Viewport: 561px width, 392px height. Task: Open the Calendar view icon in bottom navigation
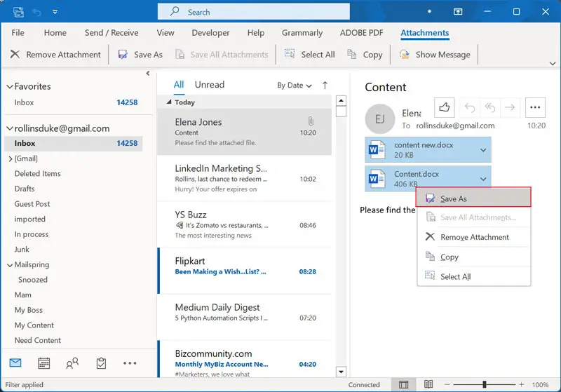[x=43, y=363]
